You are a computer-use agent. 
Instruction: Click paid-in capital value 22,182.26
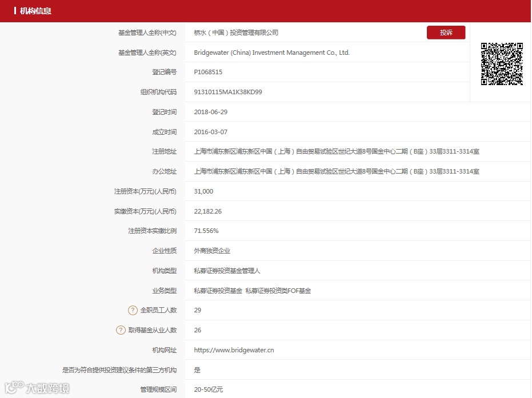click(207, 211)
